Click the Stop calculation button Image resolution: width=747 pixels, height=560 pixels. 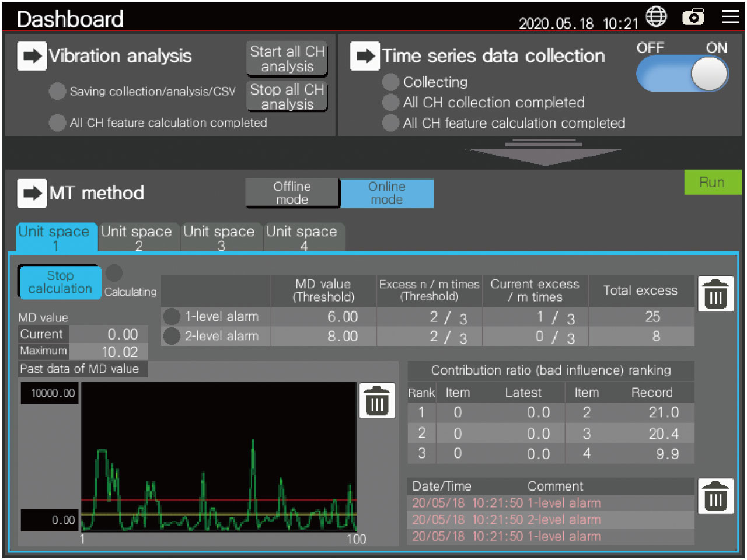point(60,282)
